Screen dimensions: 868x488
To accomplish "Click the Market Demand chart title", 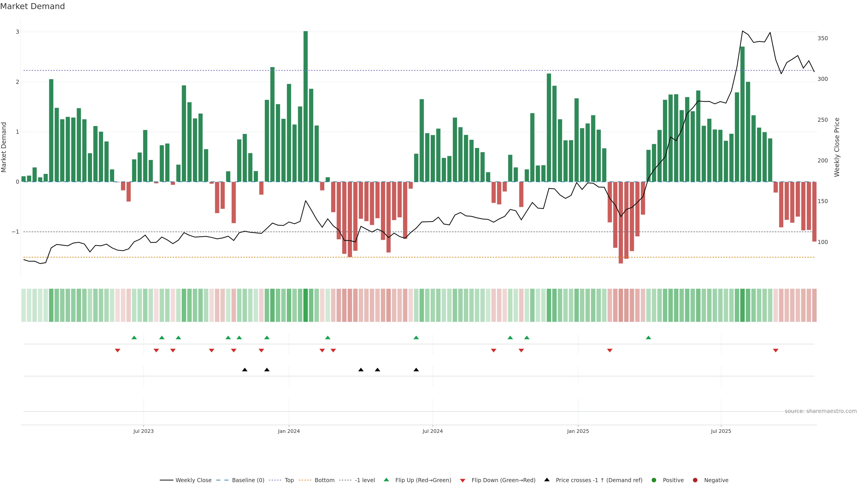I will 32,6.
